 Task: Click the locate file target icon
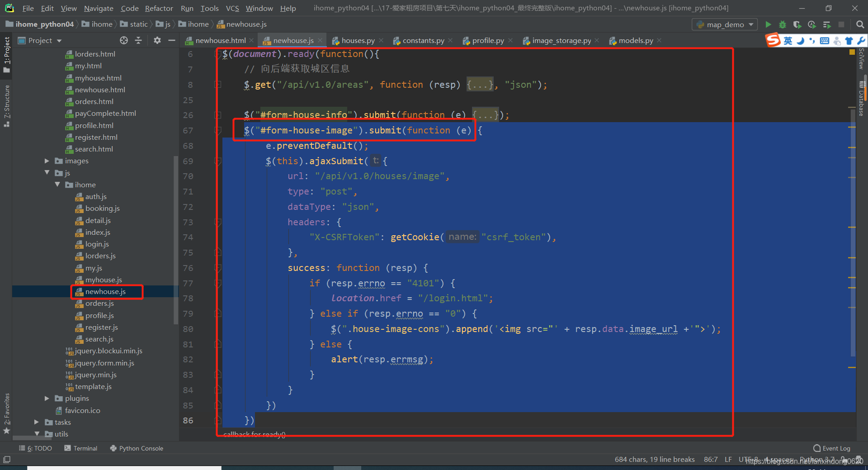[x=124, y=40]
